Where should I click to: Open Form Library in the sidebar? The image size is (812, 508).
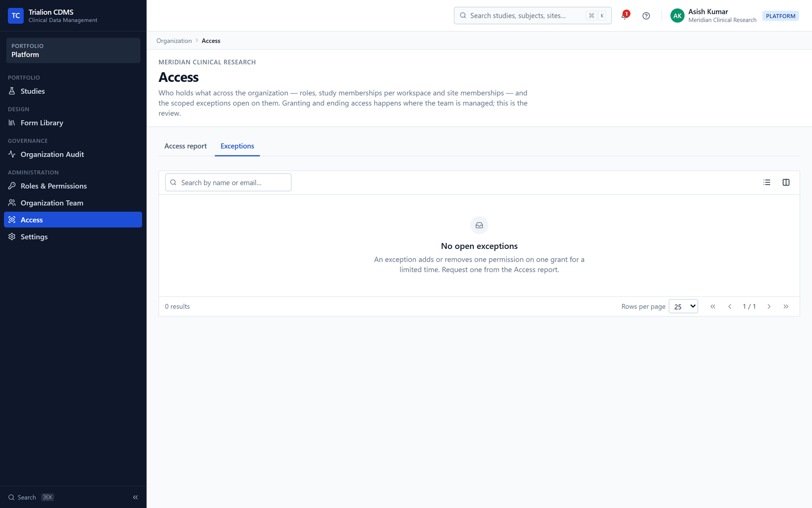[x=73, y=123]
